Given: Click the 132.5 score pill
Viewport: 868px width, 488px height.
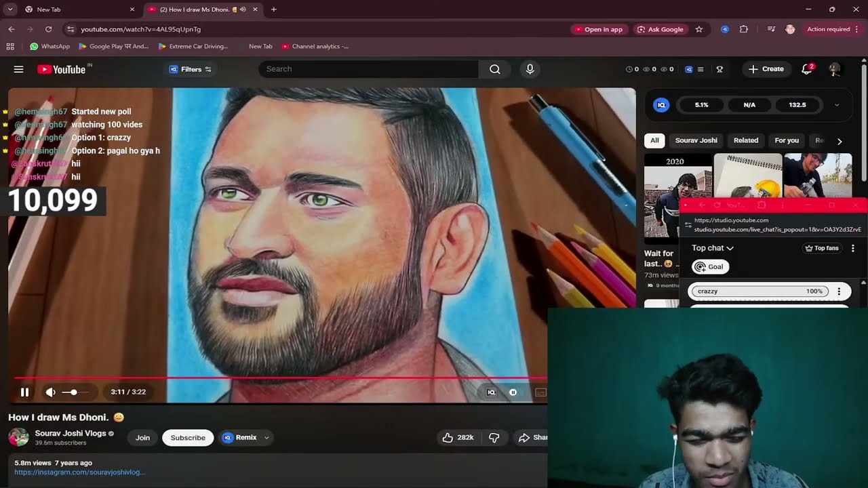Looking at the screenshot, I should click(797, 105).
